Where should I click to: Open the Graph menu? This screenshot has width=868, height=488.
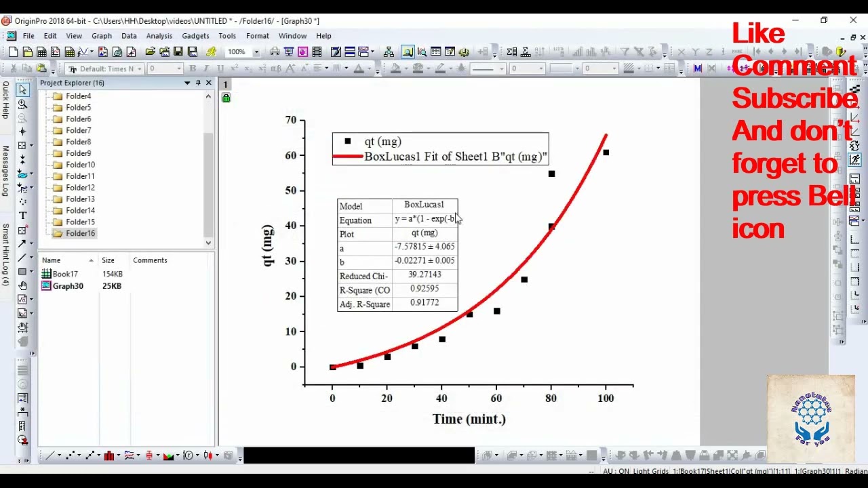(102, 36)
